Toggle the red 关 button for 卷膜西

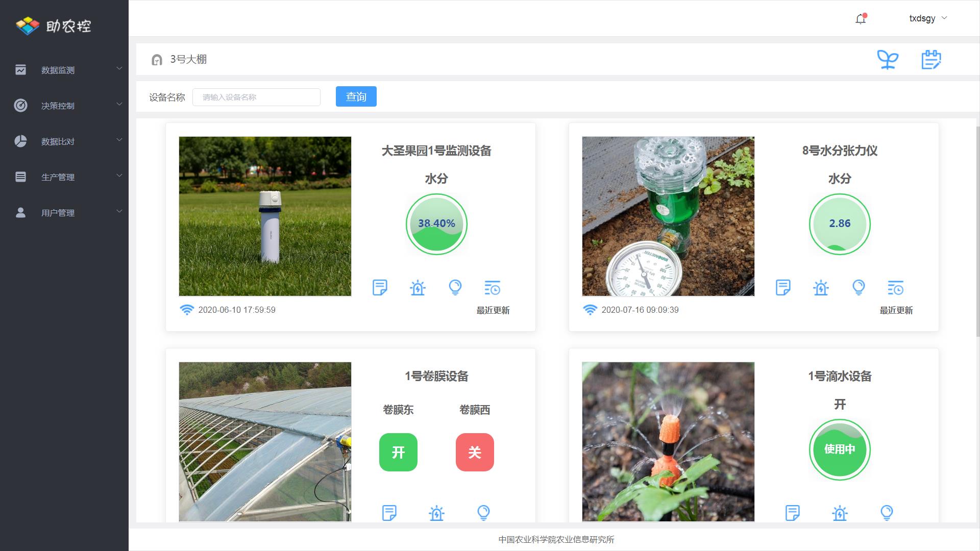[x=475, y=452]
